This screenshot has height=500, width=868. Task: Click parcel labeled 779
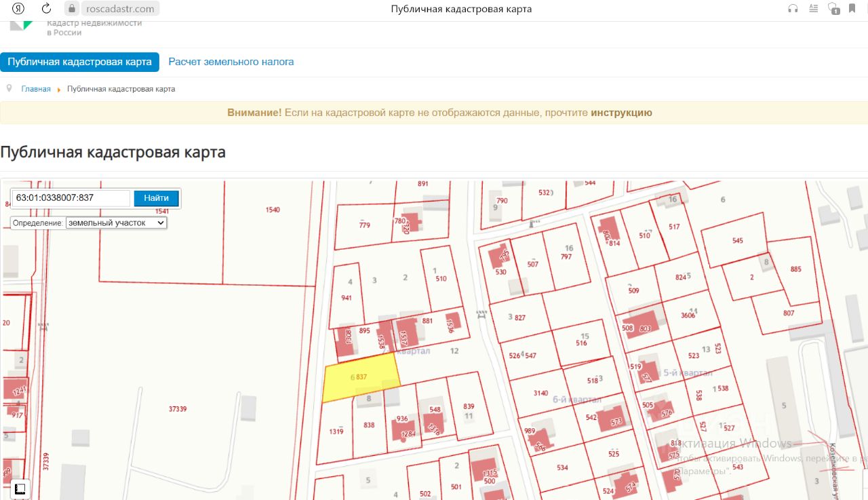tap(364, 226)
